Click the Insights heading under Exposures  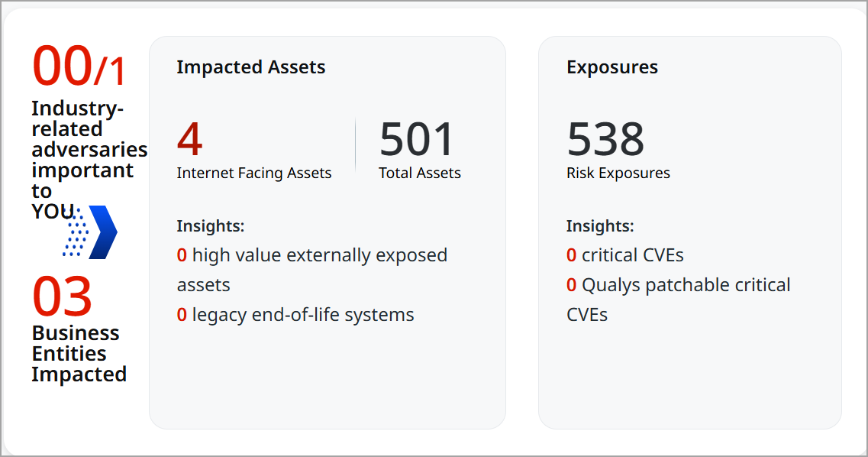[x=600, y=226]
